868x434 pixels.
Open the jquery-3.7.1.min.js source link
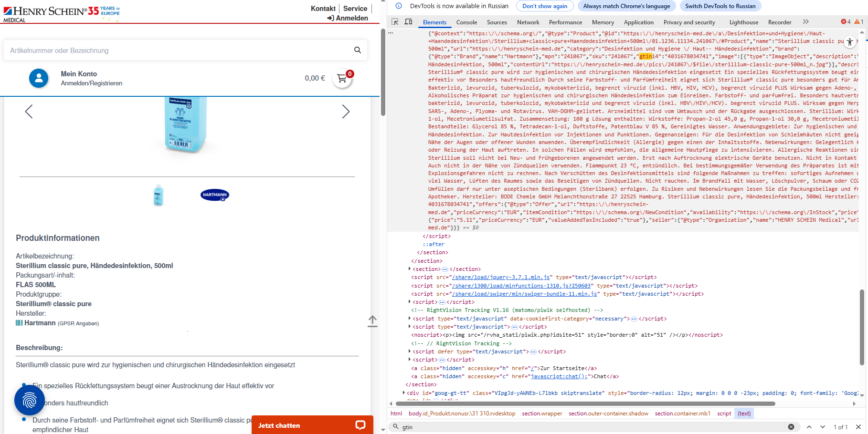click(x=501, y=277)
